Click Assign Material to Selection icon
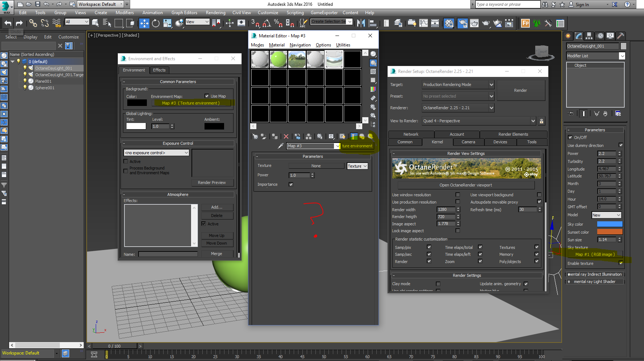The width and height of the screenshot is (644, 361). pyautogui.click(x=275, y=136)
